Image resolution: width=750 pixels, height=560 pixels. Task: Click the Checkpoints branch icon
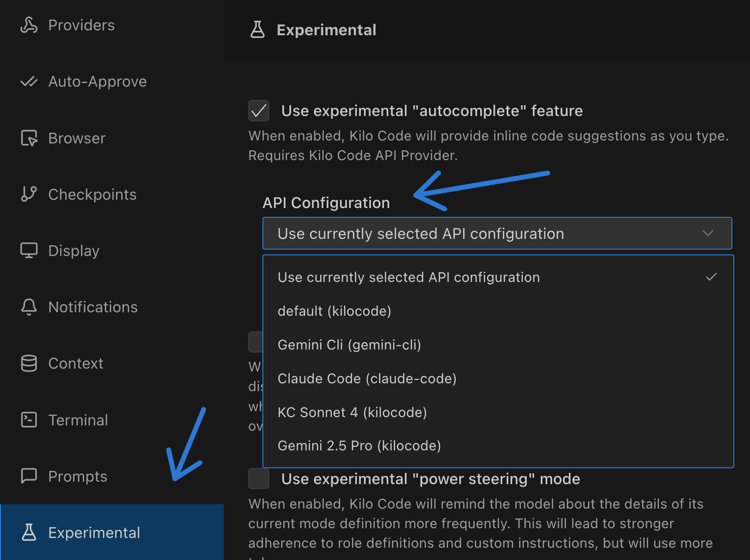[x=29, y=194]
